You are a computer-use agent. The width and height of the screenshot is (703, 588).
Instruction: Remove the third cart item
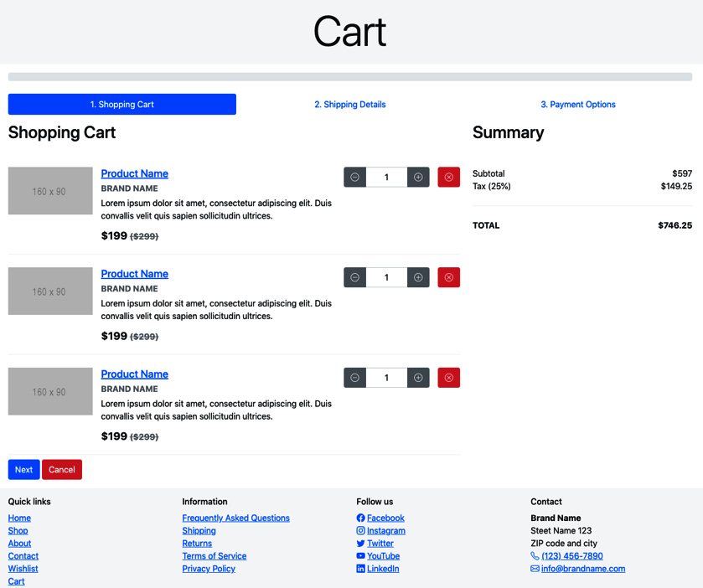point(448,378)
